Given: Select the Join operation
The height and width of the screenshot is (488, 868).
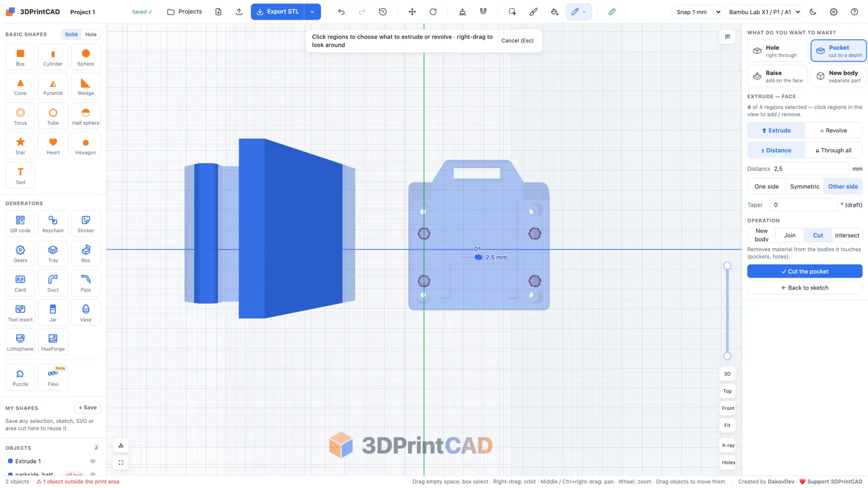Looking at the screenshot, I should click(x=790, y=235).
